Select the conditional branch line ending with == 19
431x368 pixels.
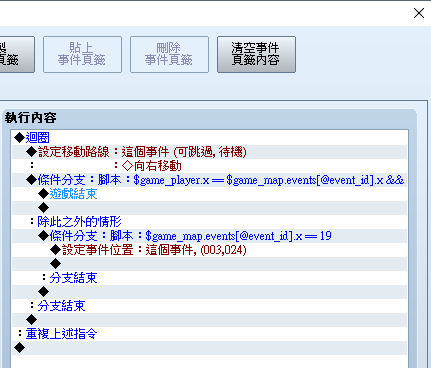pyautogui.click(x=209, y=236)
